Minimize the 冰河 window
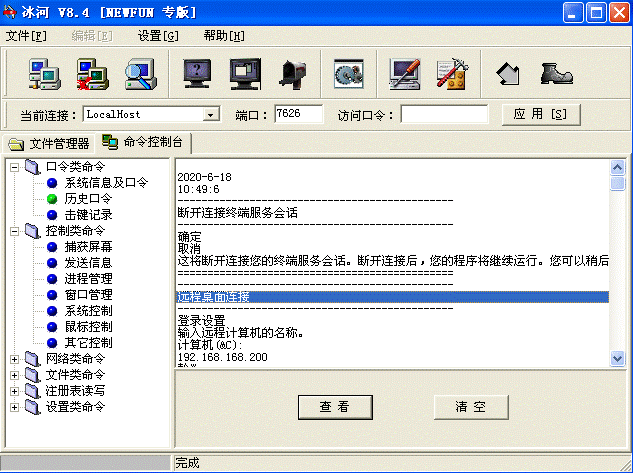The height and width of the screenshot is (473, 633). (x=573, y=13)
